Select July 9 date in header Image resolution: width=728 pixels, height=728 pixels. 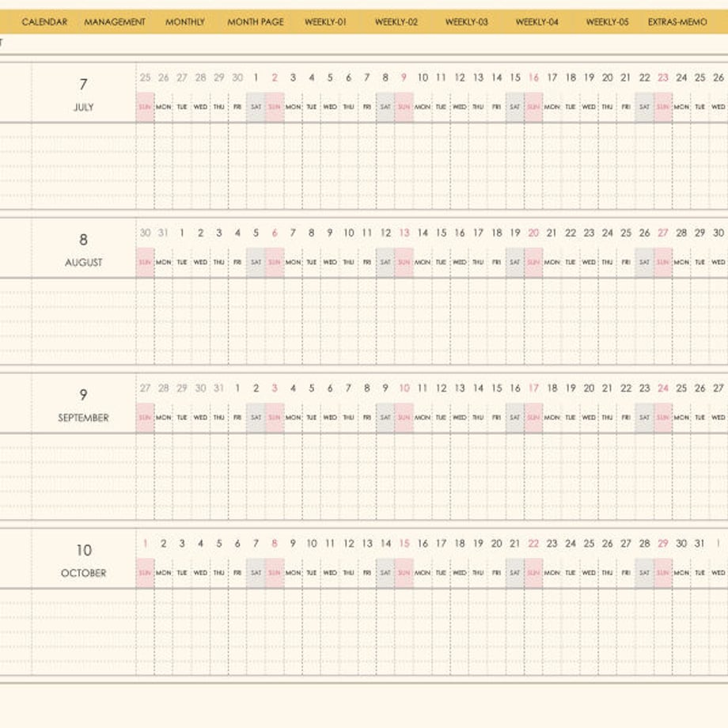(x=404, y=78)
